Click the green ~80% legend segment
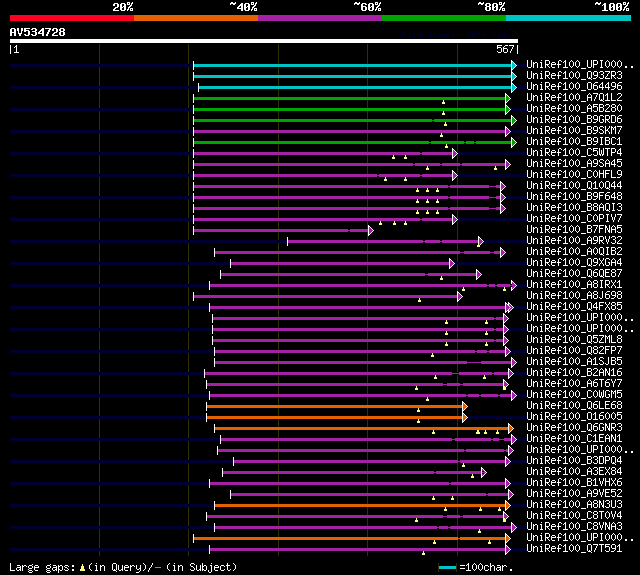The image size is (640, 575). point(444,18)
